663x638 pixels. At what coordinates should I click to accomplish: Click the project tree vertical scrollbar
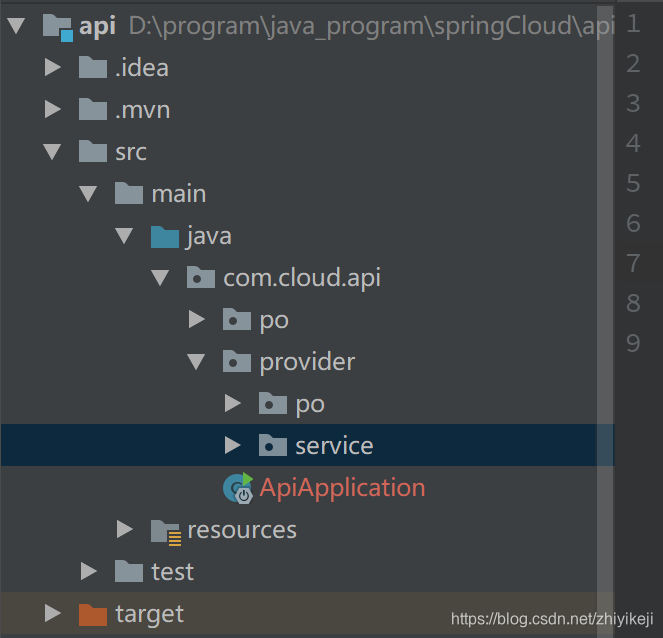click(x=605, y=321)
